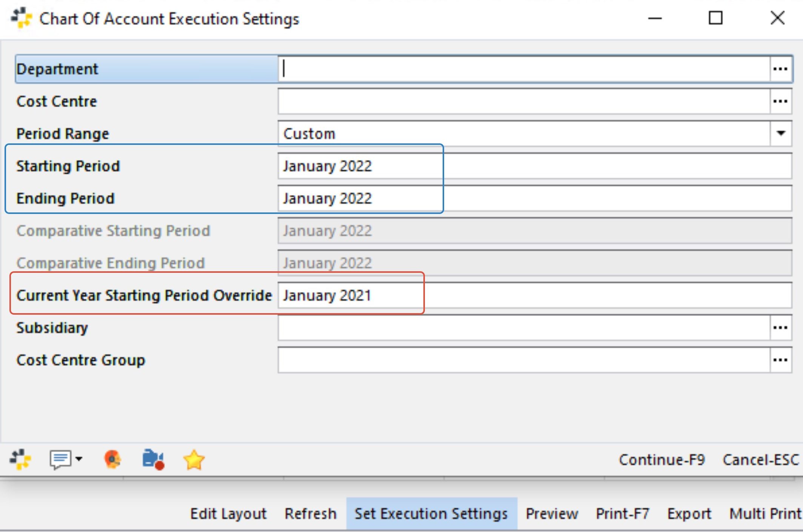Image resolution: width=803 pixels, height=532 pixels.
Task: Open the Cost Centre lookup ellipsis
Action: pyautogui.click(x=781, y=101)
